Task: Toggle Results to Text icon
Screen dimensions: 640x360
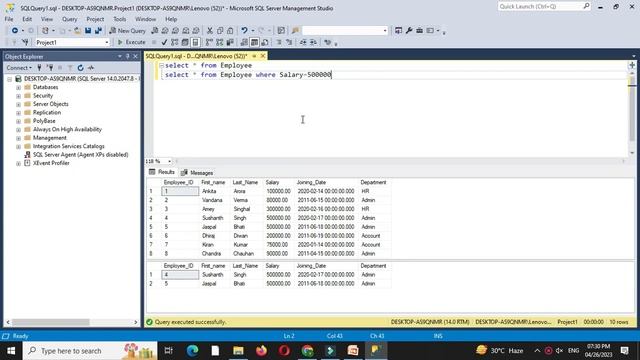Action: 244,42
